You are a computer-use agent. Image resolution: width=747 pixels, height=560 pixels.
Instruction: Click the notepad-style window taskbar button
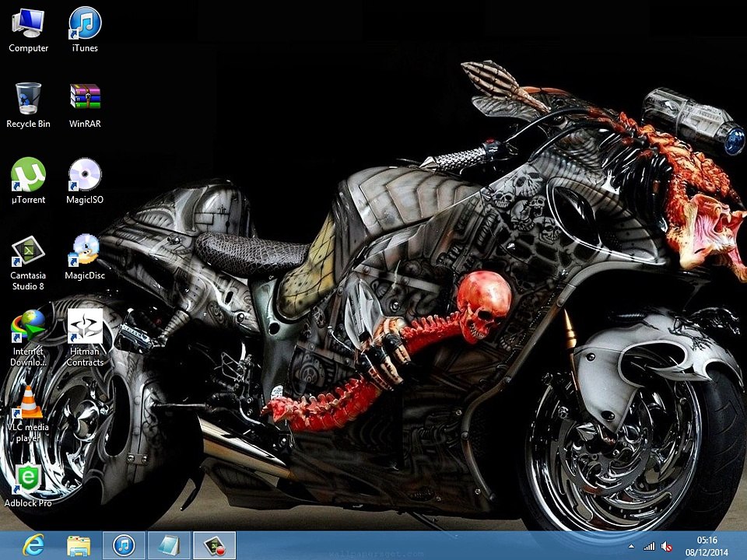point(169,546)
